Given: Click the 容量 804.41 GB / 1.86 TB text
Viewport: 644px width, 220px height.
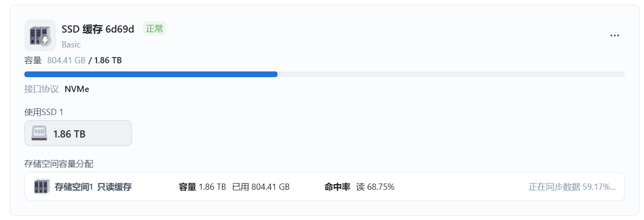Looking at the screenshot, I should 73,60.
